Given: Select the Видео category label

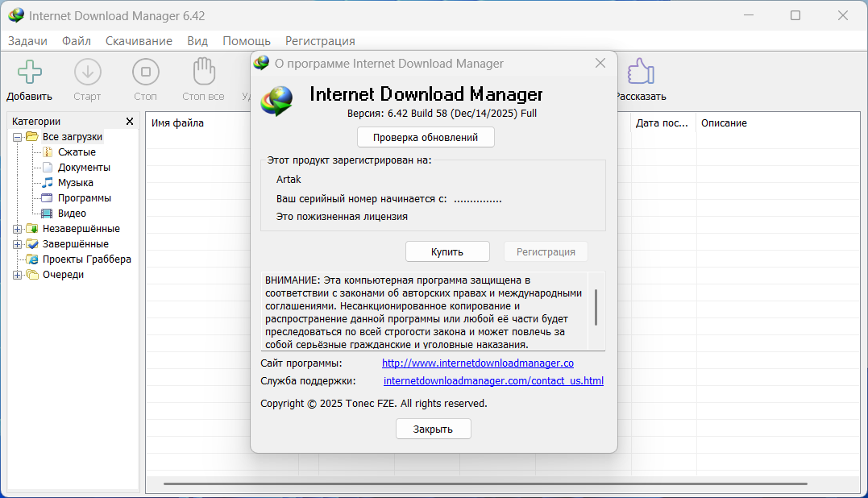Looking at the screenshot, I should [72, 213].
